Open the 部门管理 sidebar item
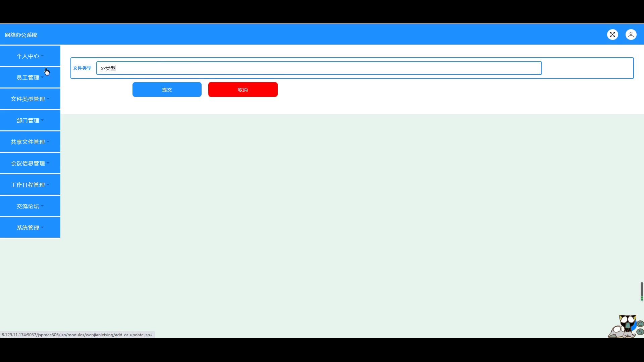This screenshot has height=362, width=644. (30, 120)
